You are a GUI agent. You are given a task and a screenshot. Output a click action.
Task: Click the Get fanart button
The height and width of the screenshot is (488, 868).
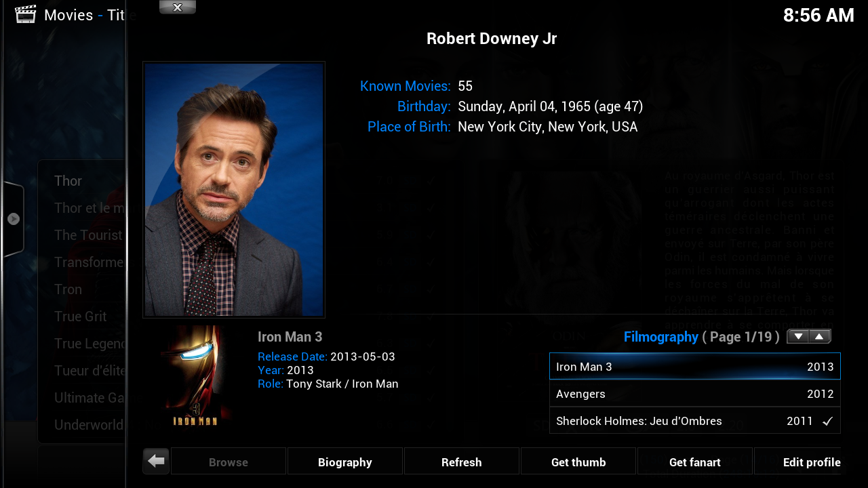(x=695, y=462)
